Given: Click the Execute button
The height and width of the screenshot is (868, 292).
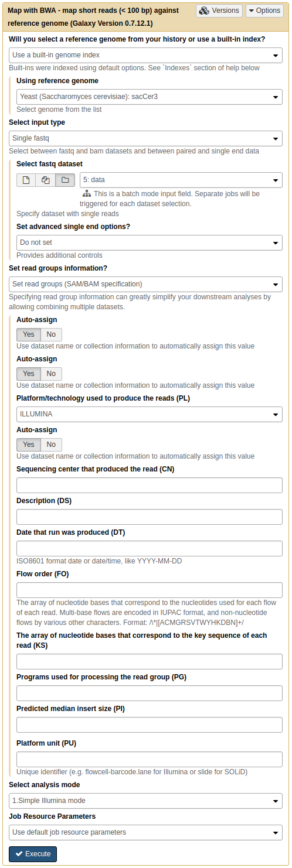Looking at the screenshot, I should coord(33,854).
